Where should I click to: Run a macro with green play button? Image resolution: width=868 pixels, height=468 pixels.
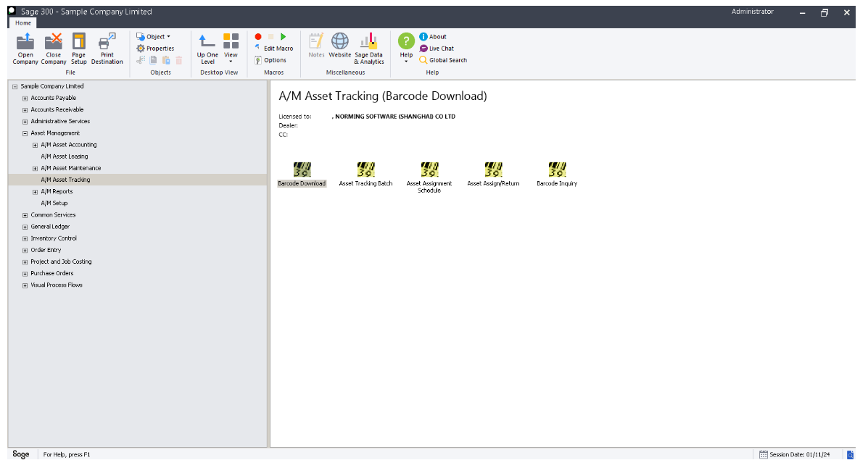coord(284,36)
